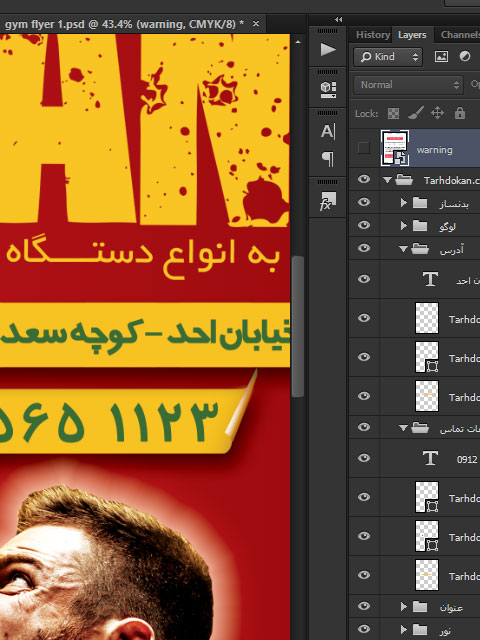Show the hidden warning layer
The height and width of the screenshot is (640, 480).
(x=364, y=148)
